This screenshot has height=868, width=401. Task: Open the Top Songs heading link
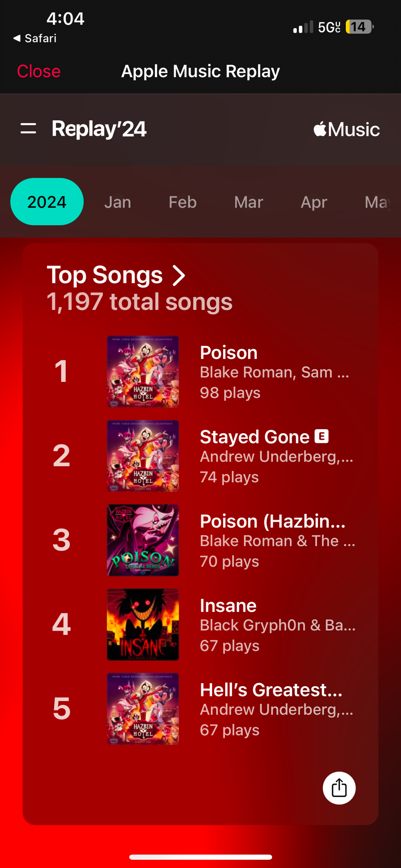click(105, 275)
